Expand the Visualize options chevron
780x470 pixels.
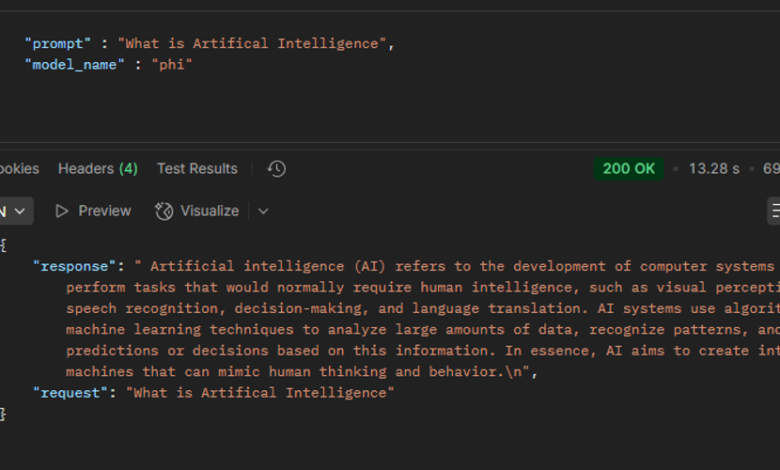point(263,211)
